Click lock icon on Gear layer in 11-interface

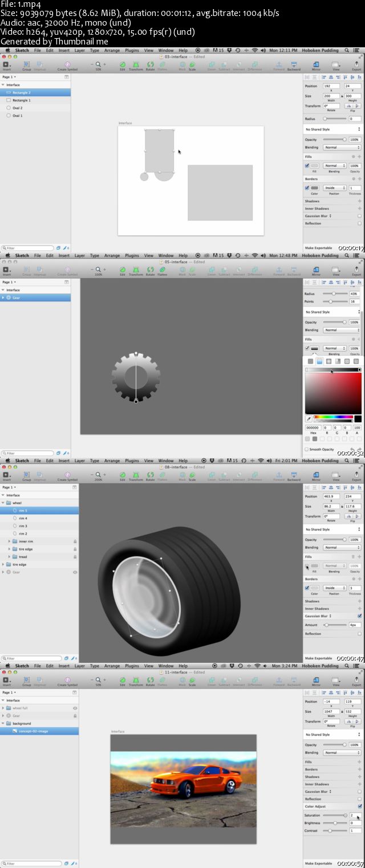(75, 716)
